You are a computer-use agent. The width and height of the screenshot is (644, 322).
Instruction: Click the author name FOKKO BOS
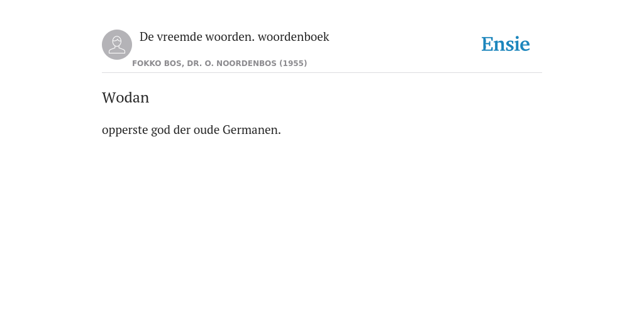pyautogui.click(x=157, y=64)
